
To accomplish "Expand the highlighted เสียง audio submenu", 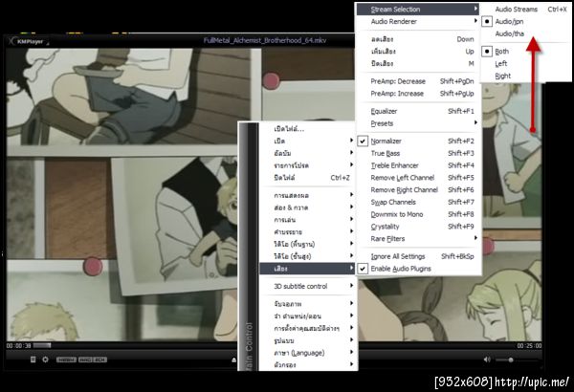I will coord(307,269).
